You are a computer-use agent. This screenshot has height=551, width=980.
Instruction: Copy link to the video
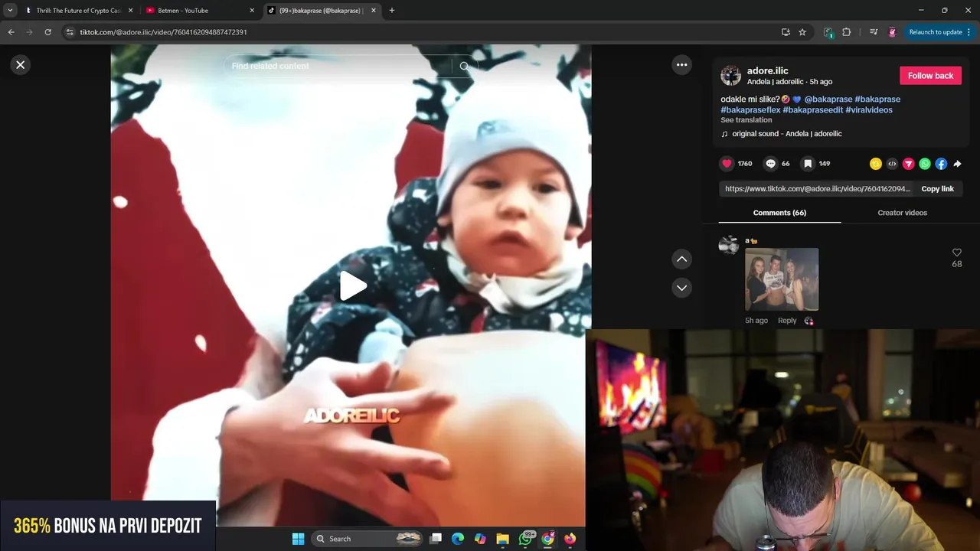coord(937,189)
